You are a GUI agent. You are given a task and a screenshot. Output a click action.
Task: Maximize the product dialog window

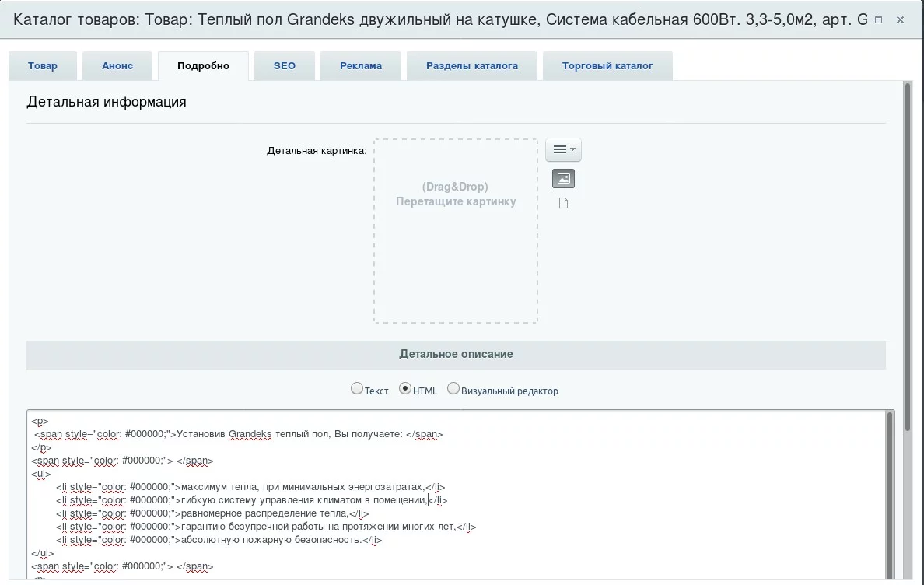[878, 20]
